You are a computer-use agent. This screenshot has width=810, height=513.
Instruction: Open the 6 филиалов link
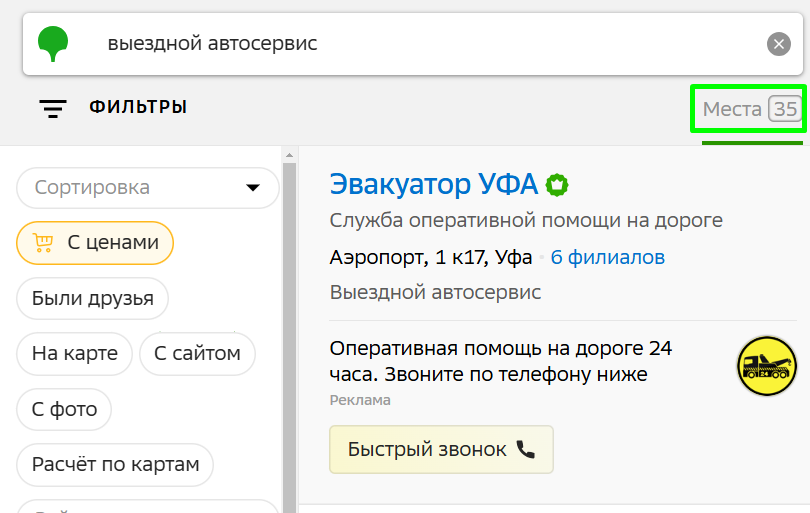(608, 257)
